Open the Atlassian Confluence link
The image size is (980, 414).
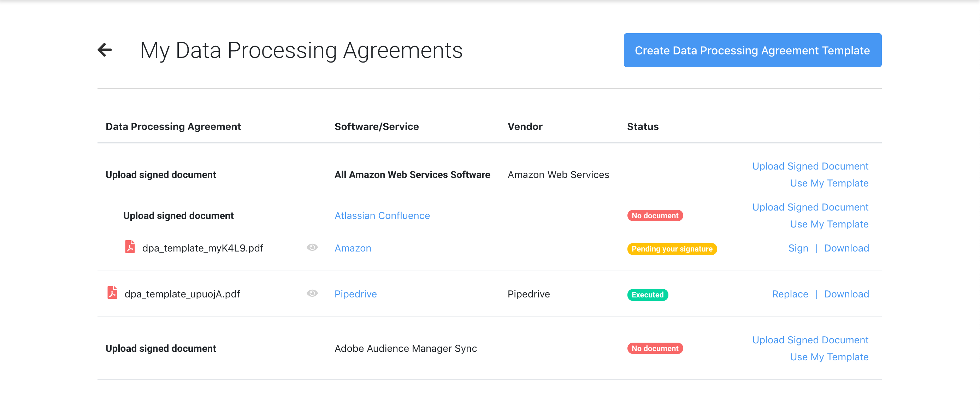[382, 216]
